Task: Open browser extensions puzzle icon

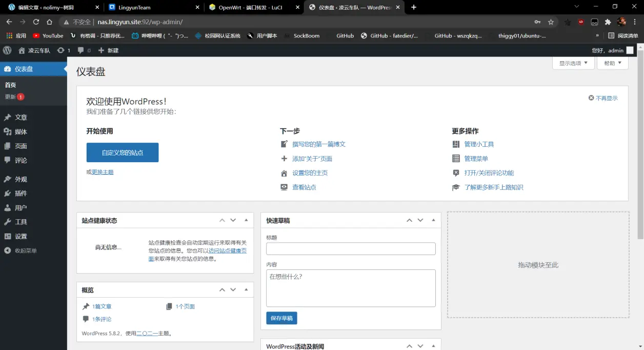Action: tap(608, 22)
